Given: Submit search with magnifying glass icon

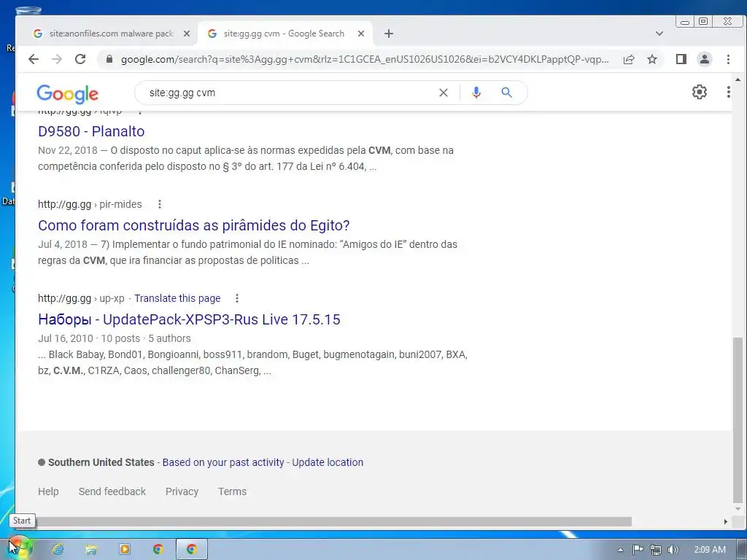Looking at the screenshot, I should 506,93.
